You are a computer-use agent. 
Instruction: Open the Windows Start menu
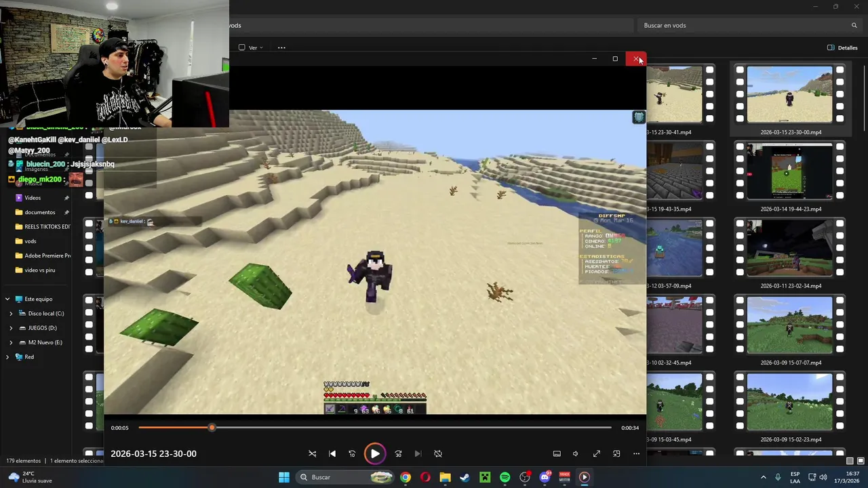point(284,477)
